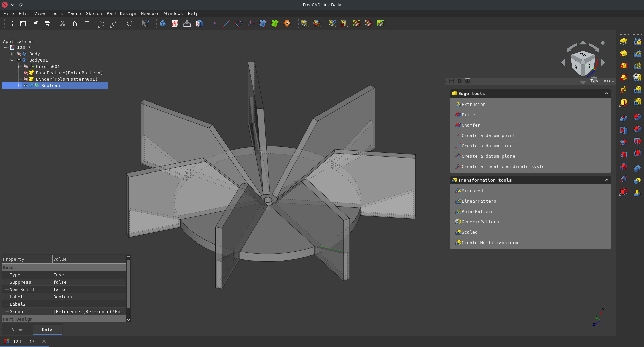Select the Pocket tool in right toolbar
Screen dimensions: 644x347
623,118
